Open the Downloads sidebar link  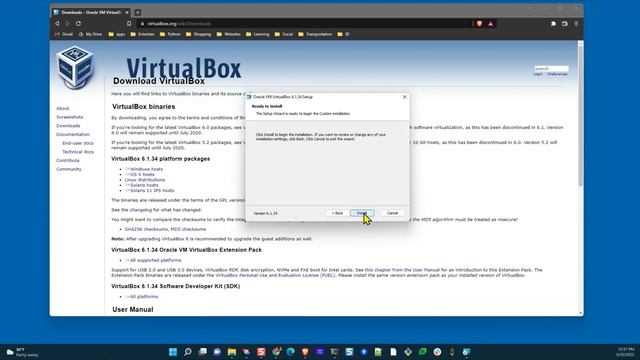[x=68, y=126]
